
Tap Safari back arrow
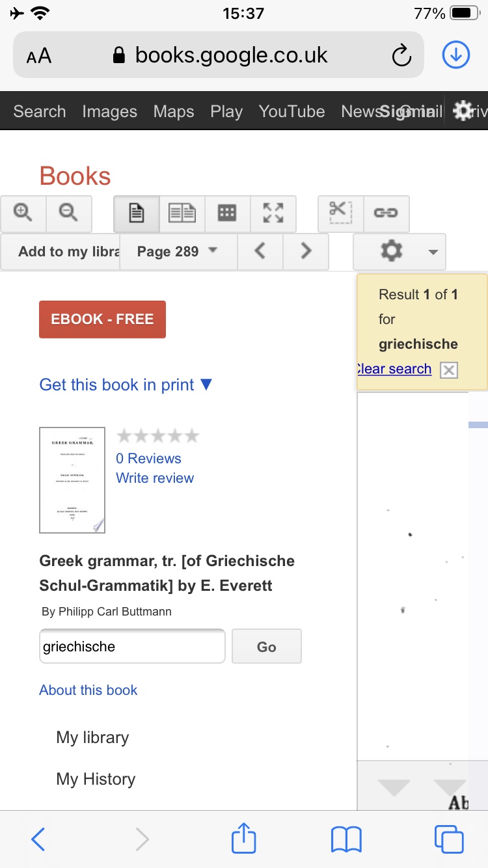point(38,839)
